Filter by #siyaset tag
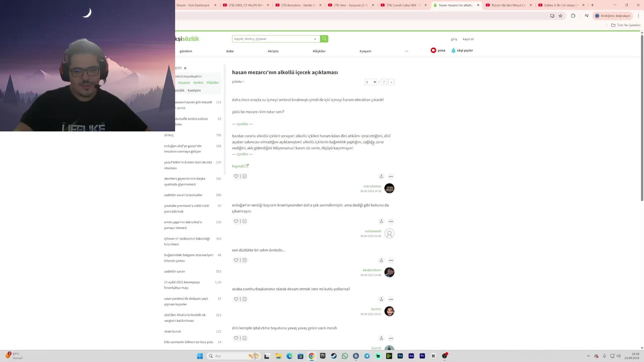The image size is (644, 362). click(x=184, y=82)
